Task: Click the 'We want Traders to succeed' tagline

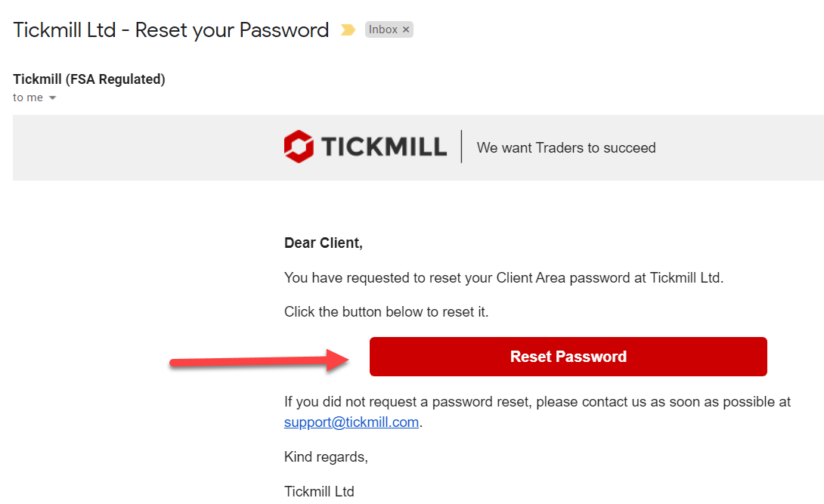Action: [x=566, y=147]
